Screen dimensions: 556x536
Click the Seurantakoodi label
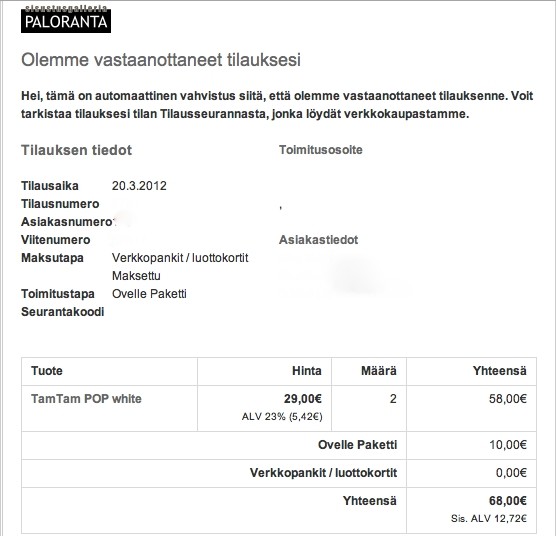pyautogui.click(x=63, y=312)
